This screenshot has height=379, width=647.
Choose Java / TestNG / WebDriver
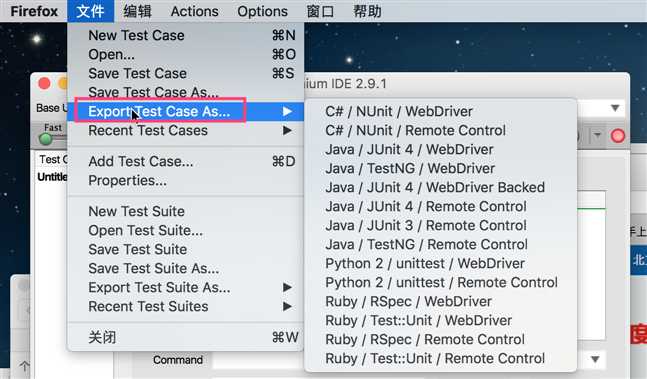tap(410, 168)
